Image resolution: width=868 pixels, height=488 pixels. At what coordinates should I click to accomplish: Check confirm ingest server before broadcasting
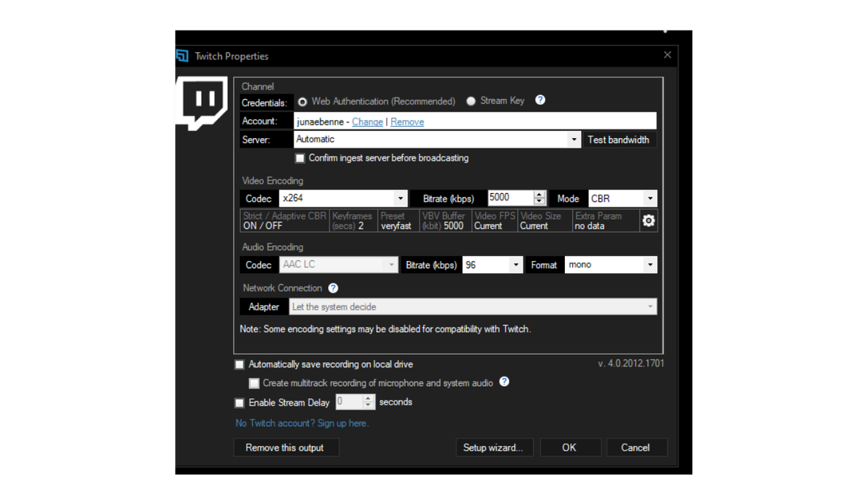pyautogui.click(x=299, y=158)
